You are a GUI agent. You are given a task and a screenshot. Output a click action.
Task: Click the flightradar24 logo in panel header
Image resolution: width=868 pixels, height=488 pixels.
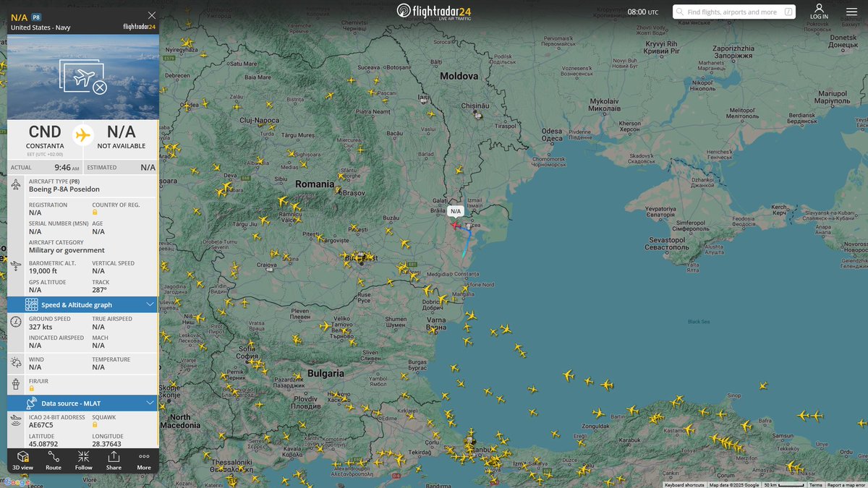140,27
